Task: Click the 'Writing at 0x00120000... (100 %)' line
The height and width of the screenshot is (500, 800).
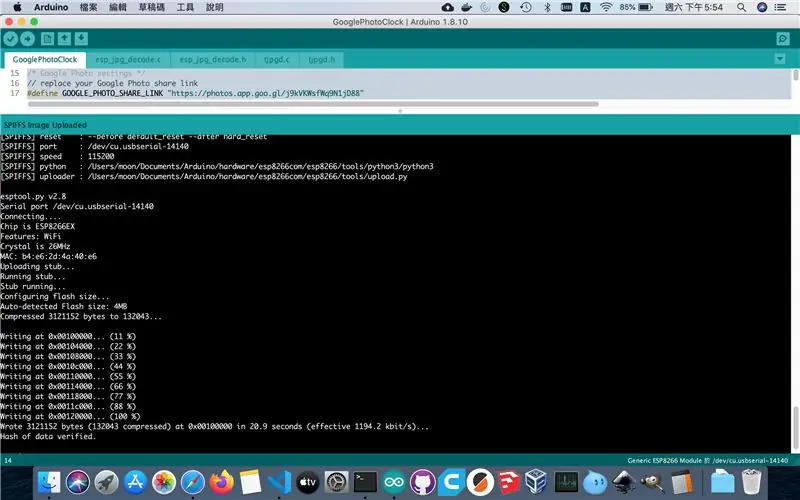Action: [x=70, y=416]
